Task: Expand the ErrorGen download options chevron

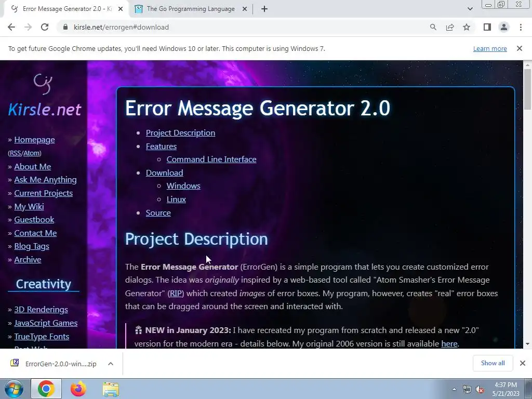Action: (110, 364)
